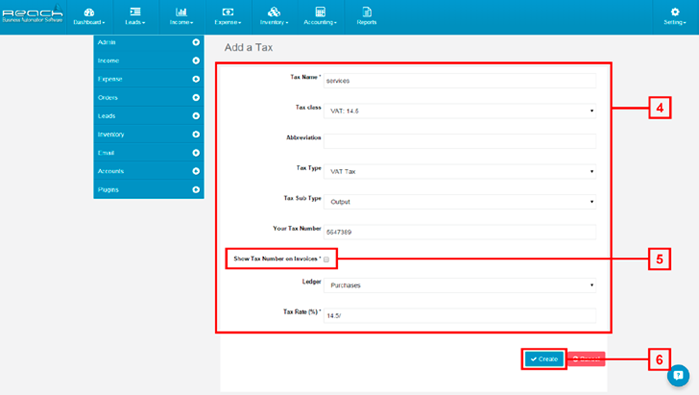Select the Plugins sidebar item
Image resolution: width=699 pixels, height=395 pixels.
pos(149,189)
